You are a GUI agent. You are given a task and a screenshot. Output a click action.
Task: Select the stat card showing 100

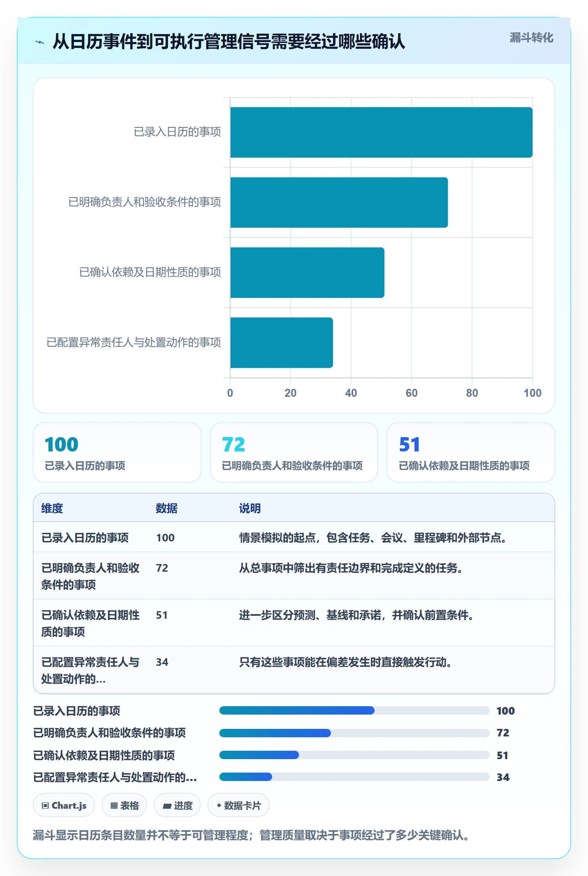point(117,452)
